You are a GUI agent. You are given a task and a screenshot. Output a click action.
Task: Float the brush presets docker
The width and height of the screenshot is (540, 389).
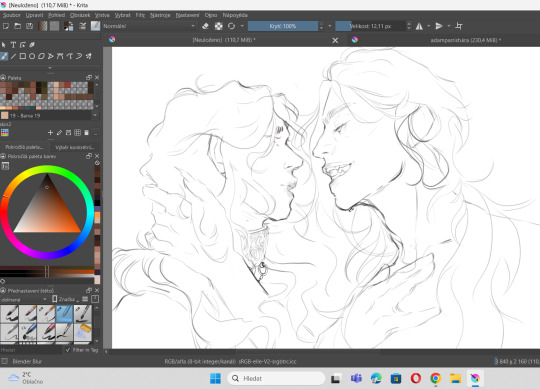click(x=89, y=291)
